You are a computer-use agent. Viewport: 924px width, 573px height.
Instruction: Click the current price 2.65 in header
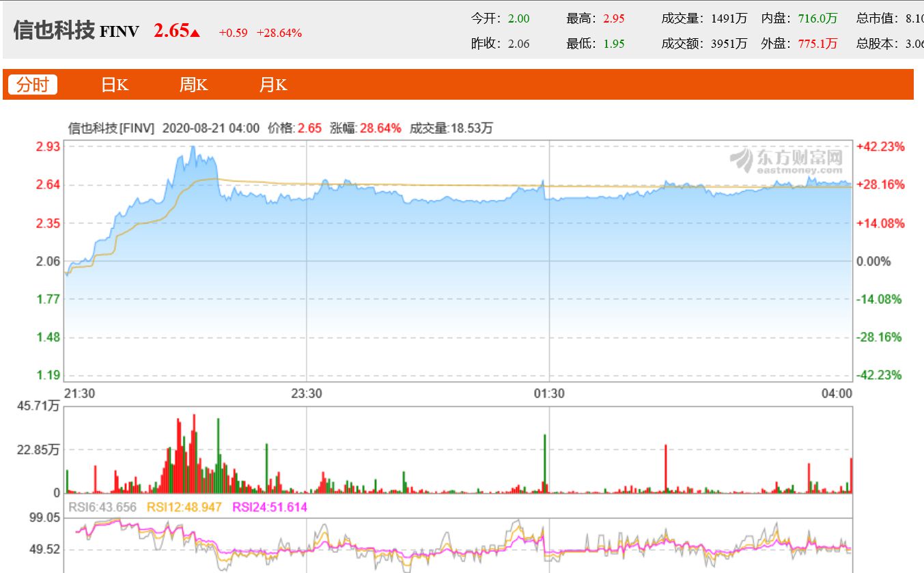tap(171, 31)
